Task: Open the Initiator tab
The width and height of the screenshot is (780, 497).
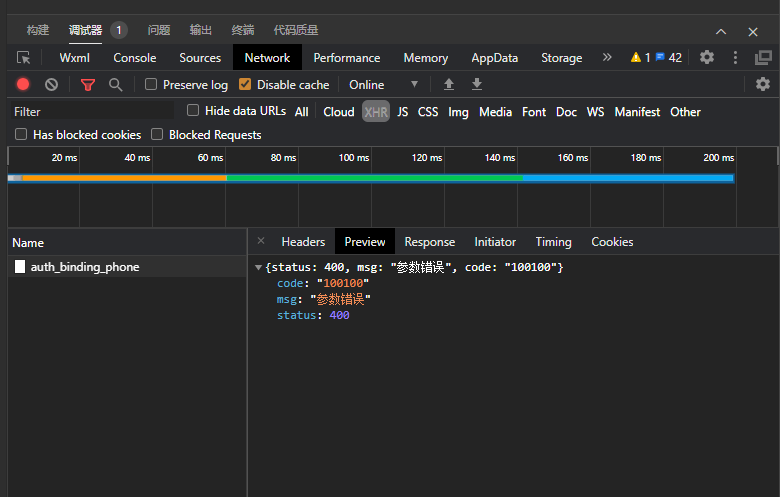Action: 495,242
